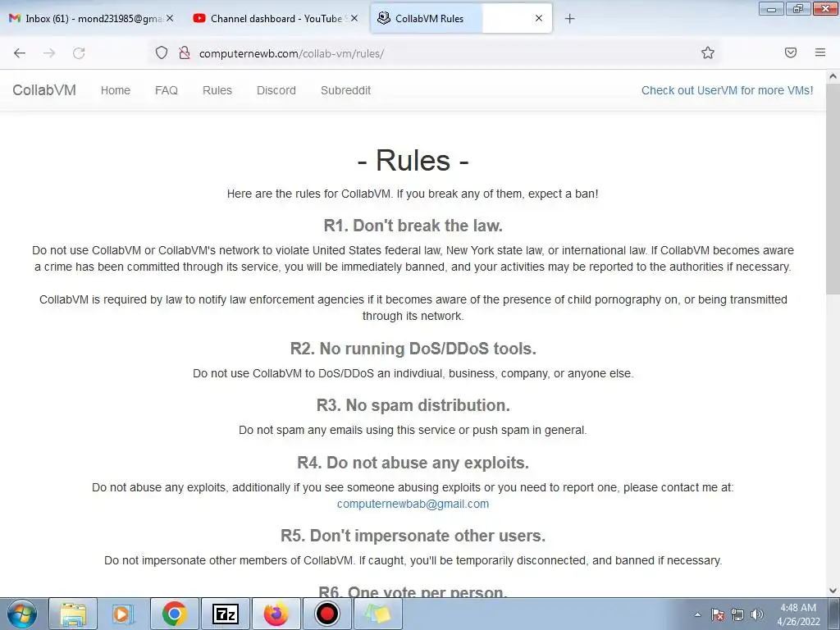Open the Discord navbar link
The width and height of the screenshot is (840, 630).
[x=276, y=90]
